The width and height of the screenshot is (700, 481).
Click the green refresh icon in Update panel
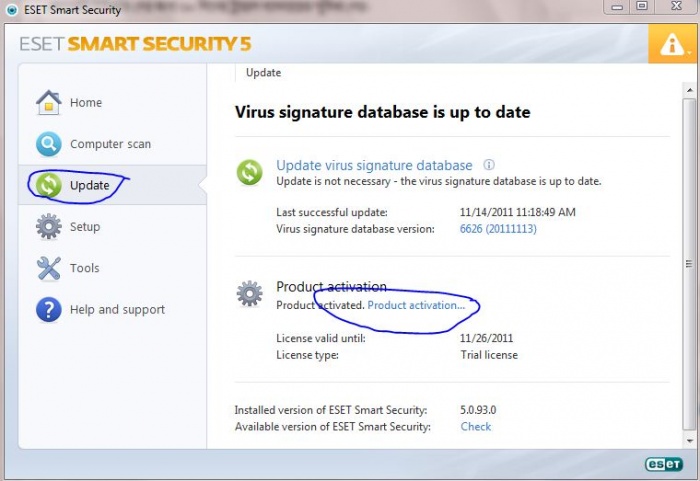(249, 172)
